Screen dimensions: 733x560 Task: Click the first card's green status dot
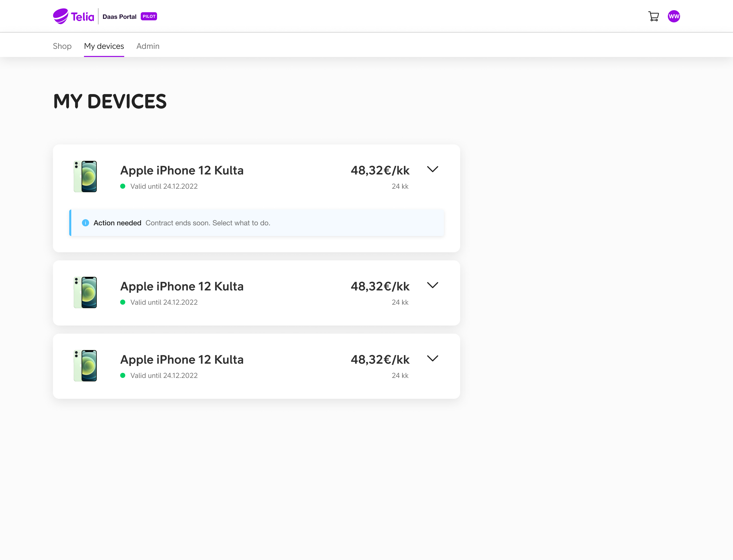point(123,186)
